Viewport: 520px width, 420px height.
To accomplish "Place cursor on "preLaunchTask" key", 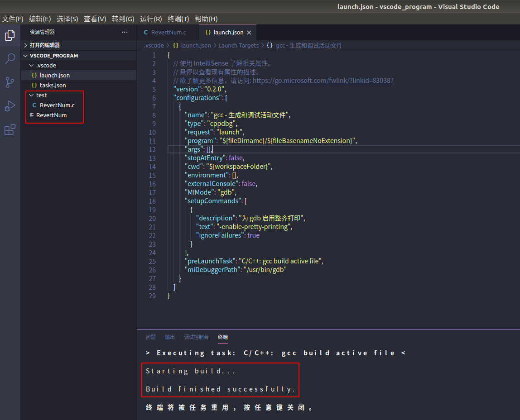I will click(x=210, y=261).
